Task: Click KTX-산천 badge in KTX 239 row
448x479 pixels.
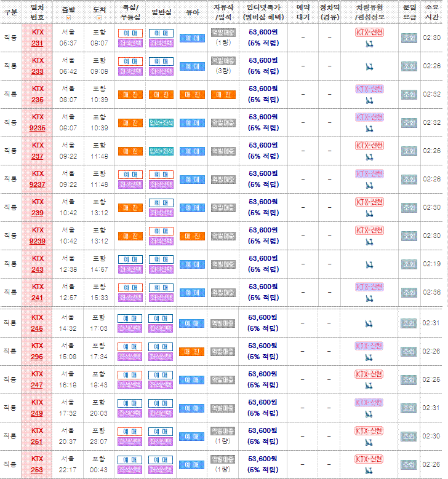Action: coord(369,202)
